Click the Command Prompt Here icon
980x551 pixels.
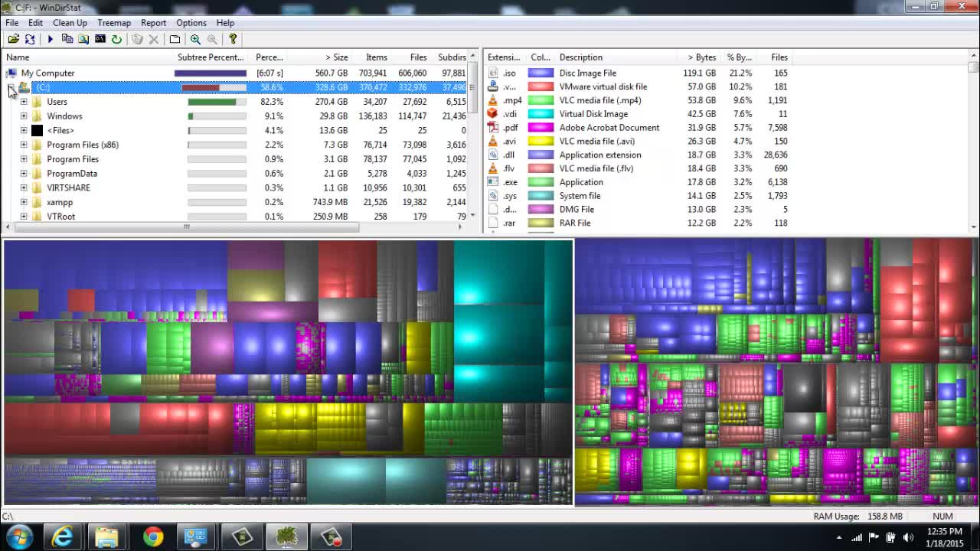100,39
